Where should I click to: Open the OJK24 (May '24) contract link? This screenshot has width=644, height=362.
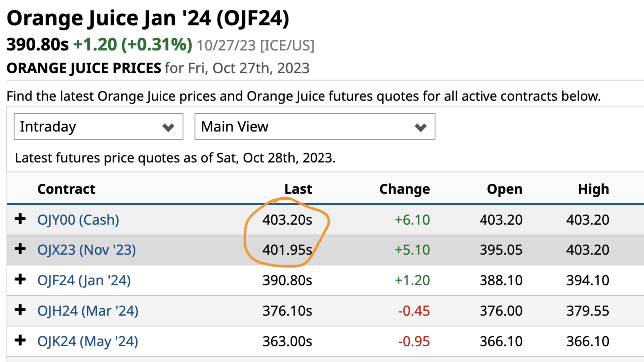pos(88,341)
